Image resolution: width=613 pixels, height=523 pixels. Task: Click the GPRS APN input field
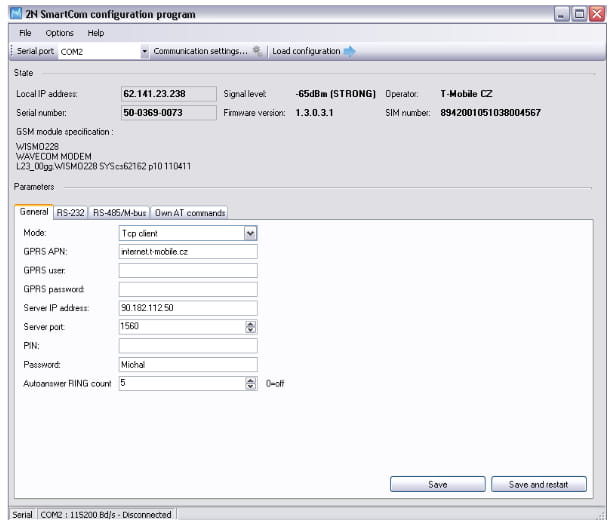(188, 252)
